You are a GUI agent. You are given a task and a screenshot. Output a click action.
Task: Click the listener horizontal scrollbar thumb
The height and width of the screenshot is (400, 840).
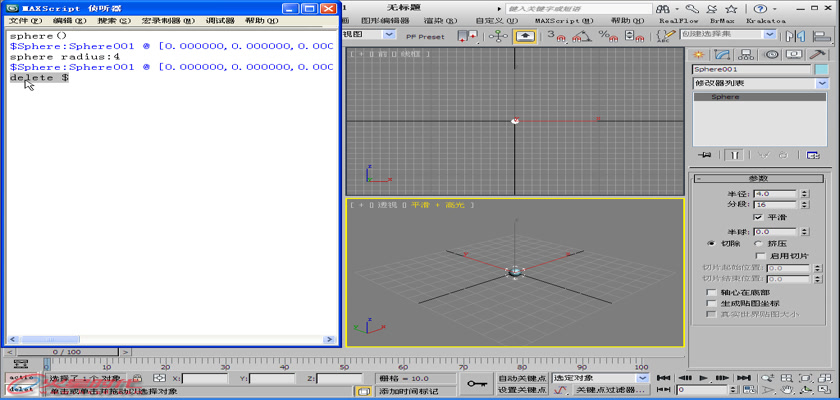point(51,339)
